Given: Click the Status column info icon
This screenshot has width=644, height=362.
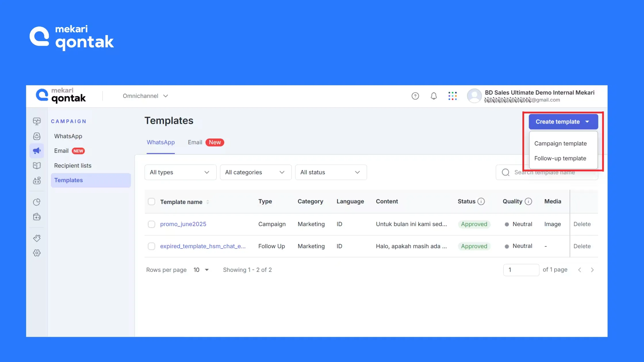Looking at the screenshot, I should click(x=481, y=201).
